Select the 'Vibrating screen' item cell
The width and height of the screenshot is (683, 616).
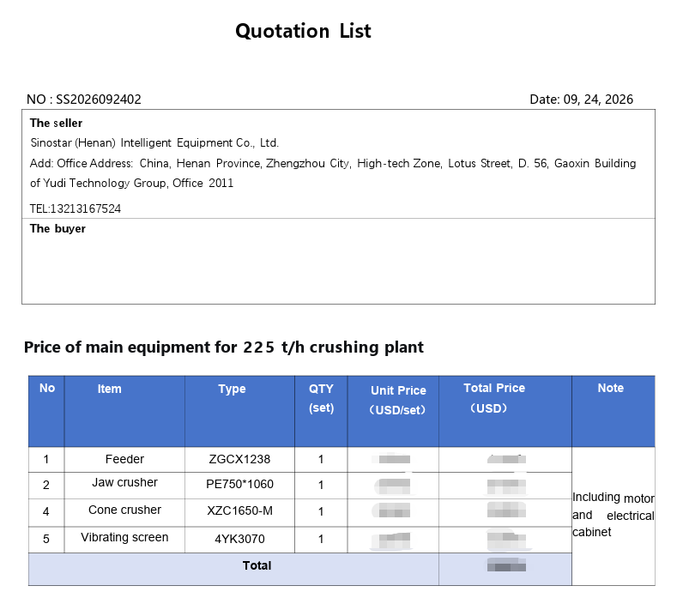click(124, 538)
